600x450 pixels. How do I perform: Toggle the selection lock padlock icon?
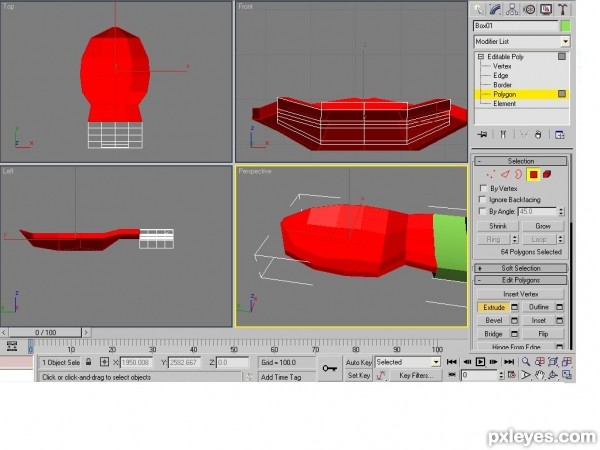(88, 362)
